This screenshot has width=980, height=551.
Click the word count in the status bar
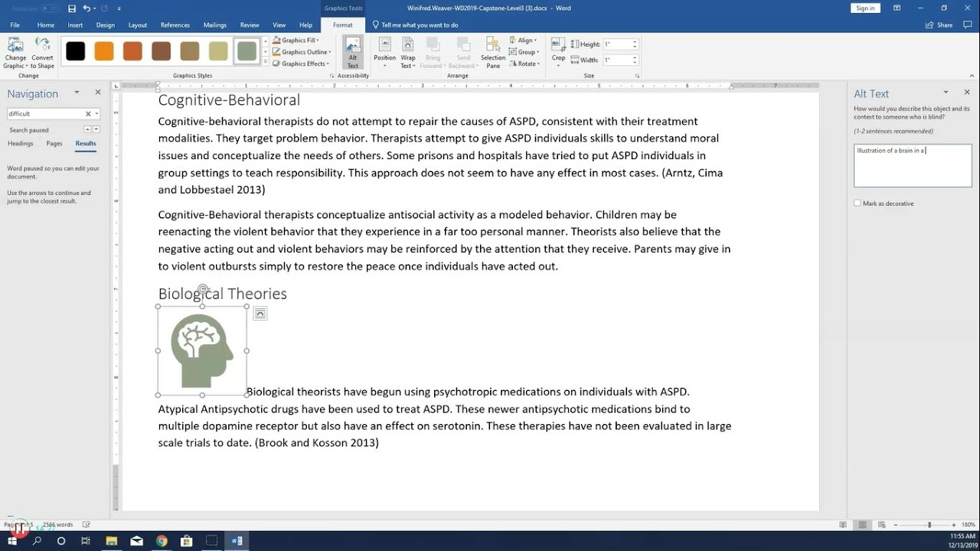[x=58, y=525]
